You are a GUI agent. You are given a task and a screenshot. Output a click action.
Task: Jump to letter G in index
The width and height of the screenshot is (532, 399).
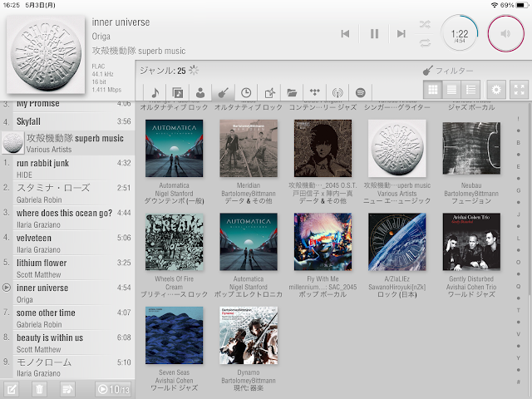click(x=518, y=190)
